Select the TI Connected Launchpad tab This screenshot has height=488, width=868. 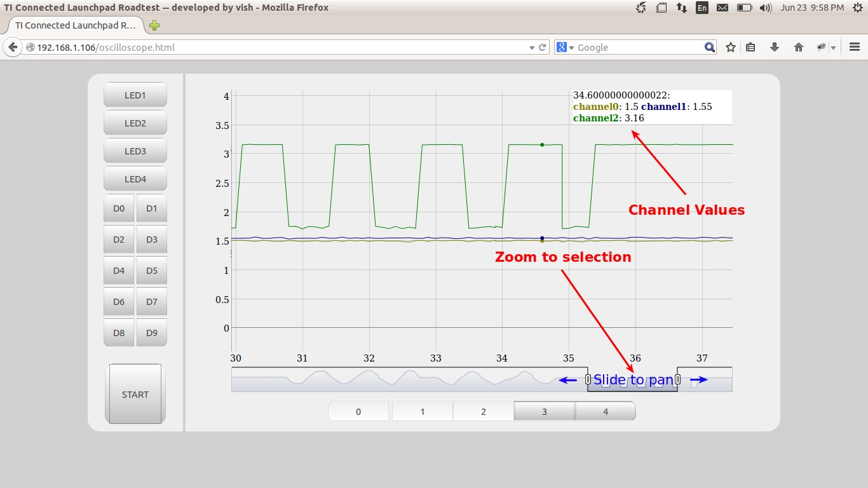(75, 26)
